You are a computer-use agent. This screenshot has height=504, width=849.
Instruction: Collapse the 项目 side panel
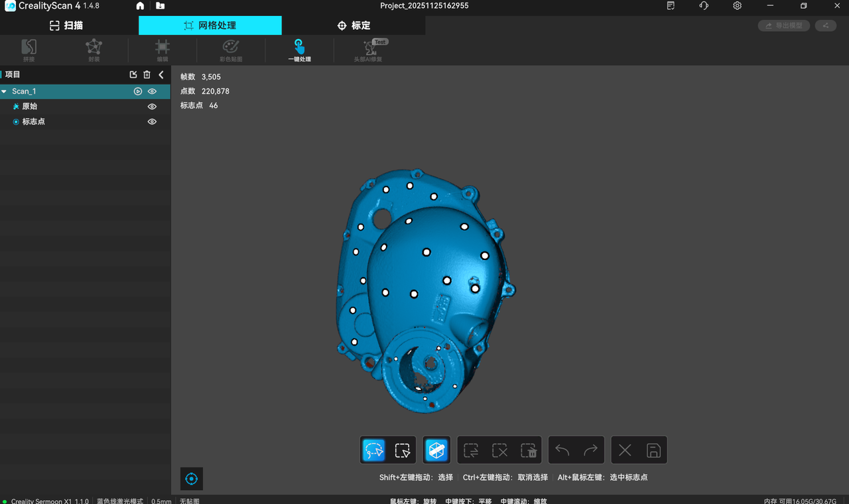click(x=161, y=75)
